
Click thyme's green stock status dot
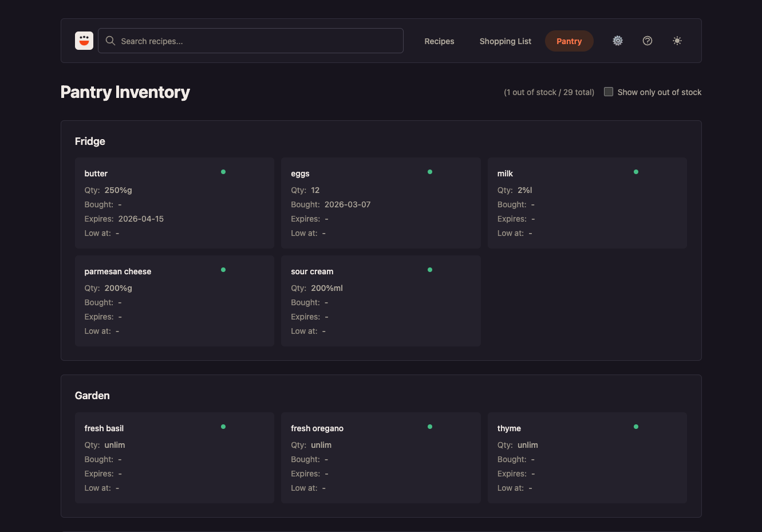[636, 427]
